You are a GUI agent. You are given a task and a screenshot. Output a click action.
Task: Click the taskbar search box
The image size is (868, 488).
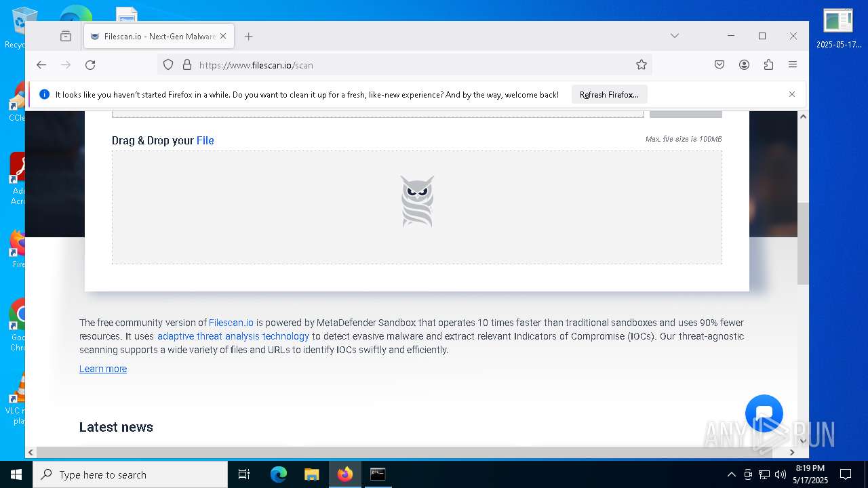130,474
